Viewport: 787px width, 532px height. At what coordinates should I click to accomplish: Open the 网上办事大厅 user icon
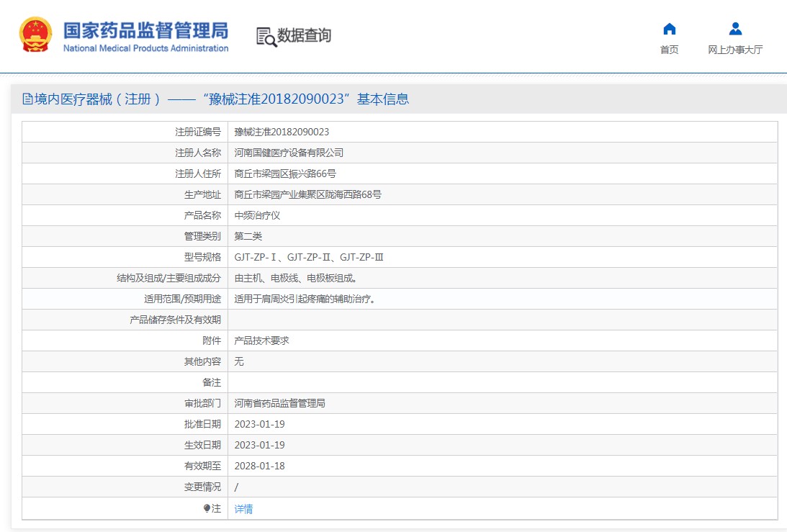(735, 29)
